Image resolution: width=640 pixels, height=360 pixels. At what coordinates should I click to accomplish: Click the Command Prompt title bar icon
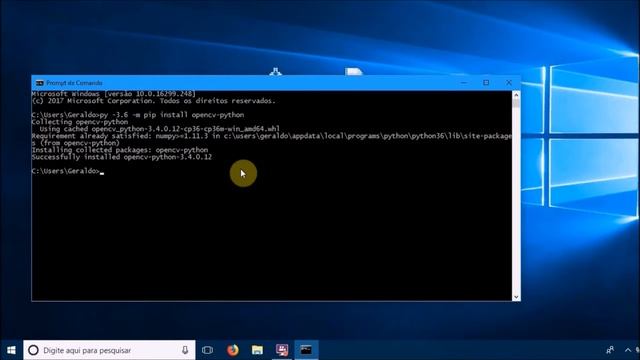click(40, 83)
